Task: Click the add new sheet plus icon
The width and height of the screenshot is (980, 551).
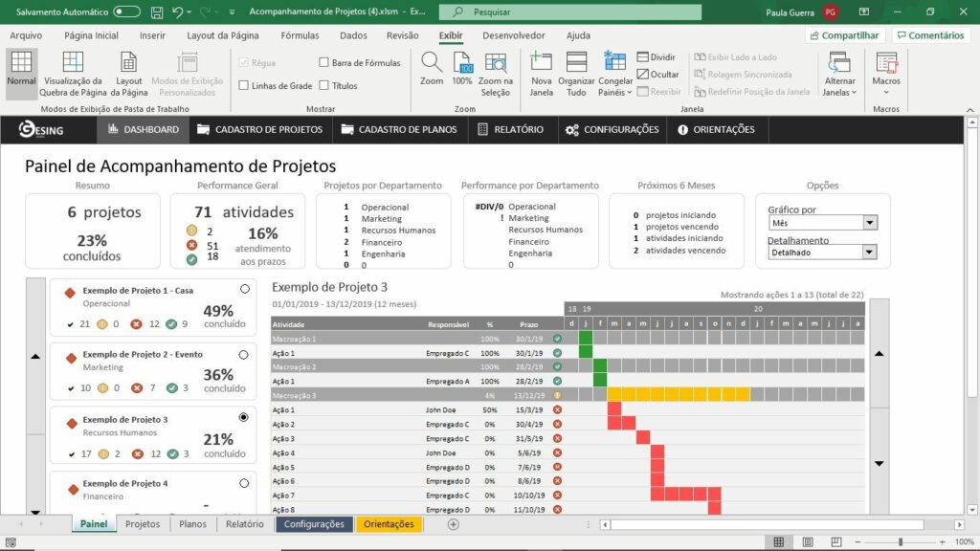Action: [454, 524]
